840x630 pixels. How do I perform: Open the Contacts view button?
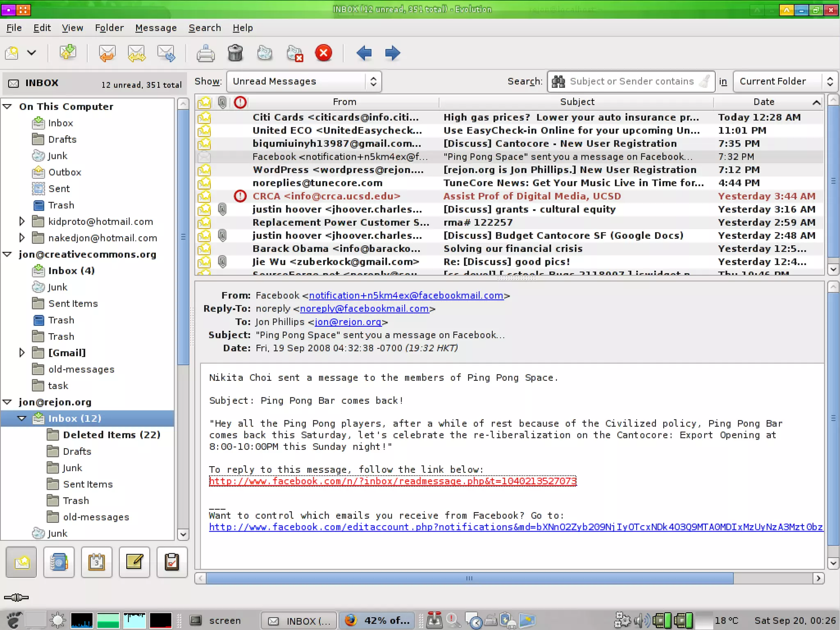(x=59, y=562)
